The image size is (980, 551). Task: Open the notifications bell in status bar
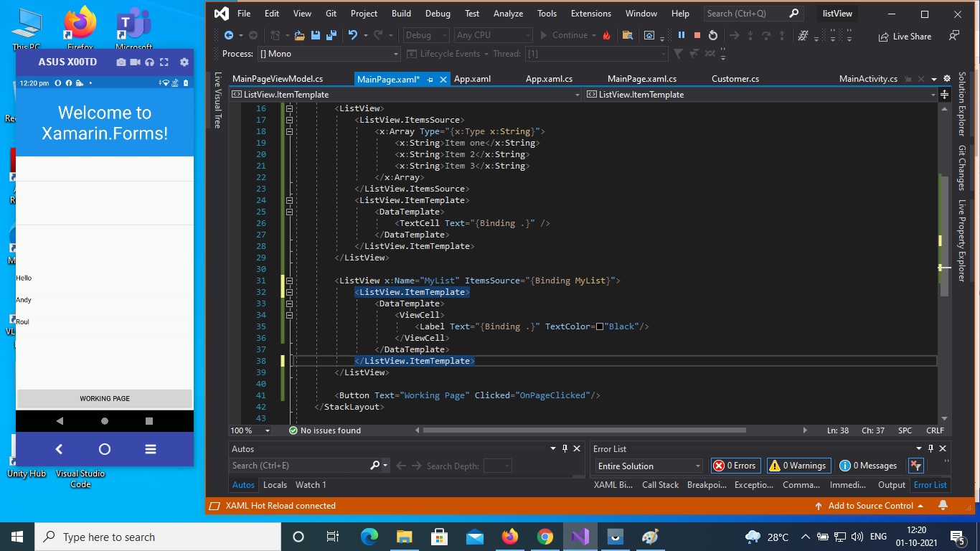[943, 506]
